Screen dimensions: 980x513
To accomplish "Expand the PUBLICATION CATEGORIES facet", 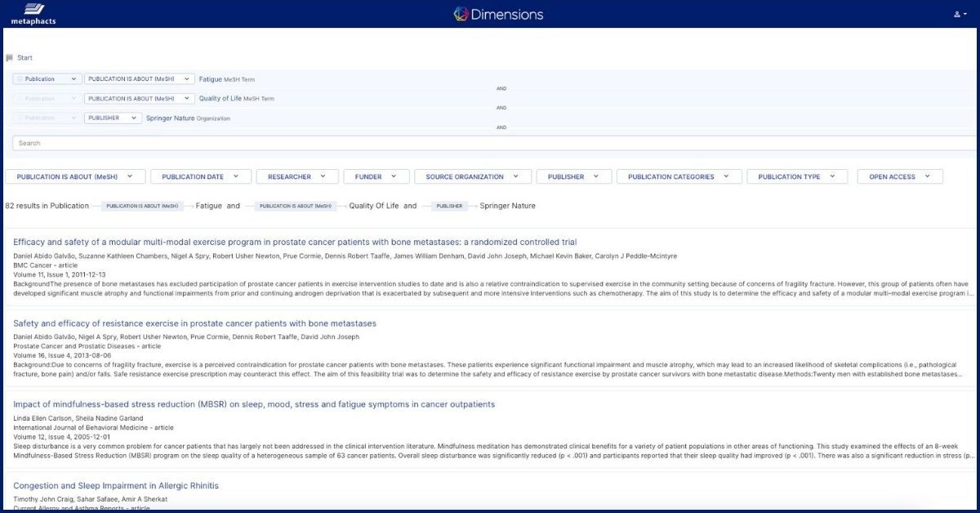I will (x=679, y=176).
